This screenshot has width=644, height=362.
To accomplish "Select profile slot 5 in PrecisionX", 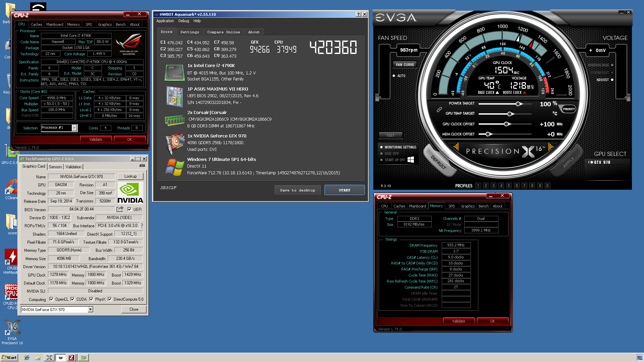I will point(509,185).
